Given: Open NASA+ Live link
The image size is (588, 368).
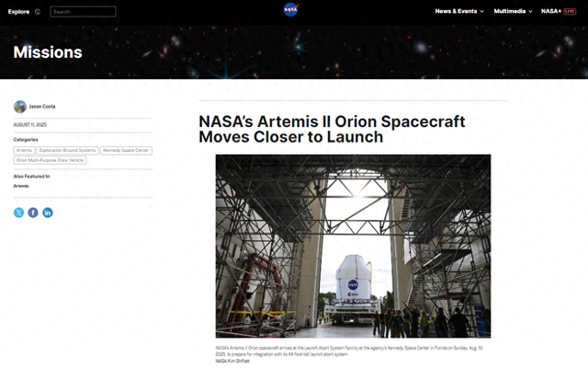Looking at the screenshot, I should coord(558,11).
